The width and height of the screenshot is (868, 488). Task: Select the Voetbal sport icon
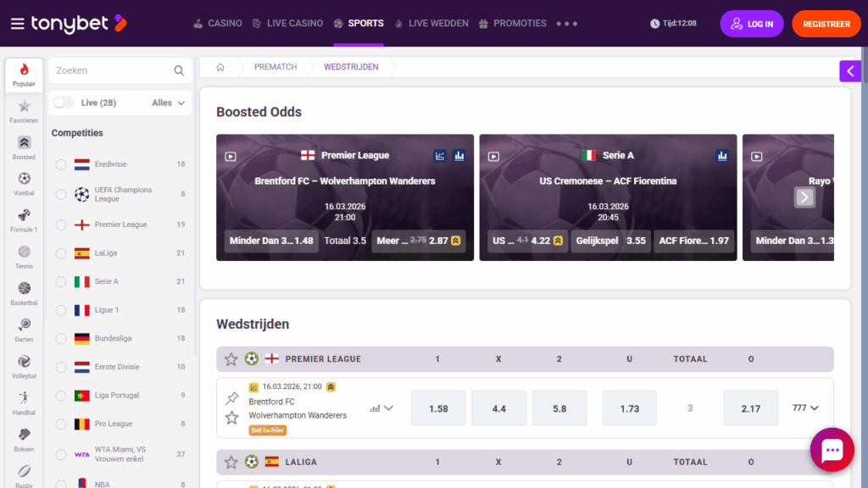(x=24, y=182)
